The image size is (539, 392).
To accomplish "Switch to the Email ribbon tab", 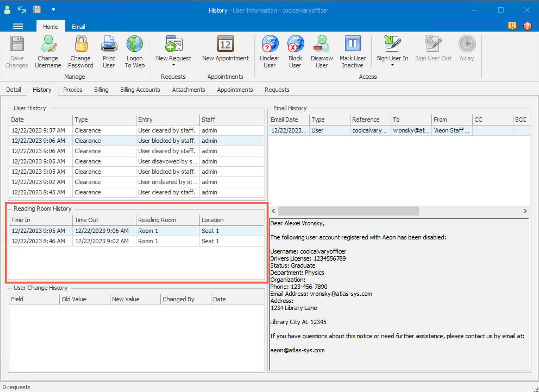I will tap(78, 27).
